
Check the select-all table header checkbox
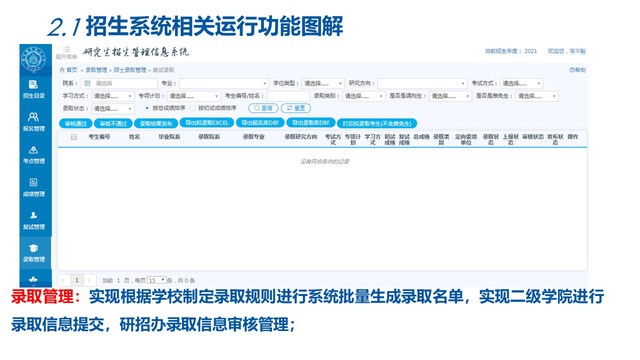click(x=74, y=137)
